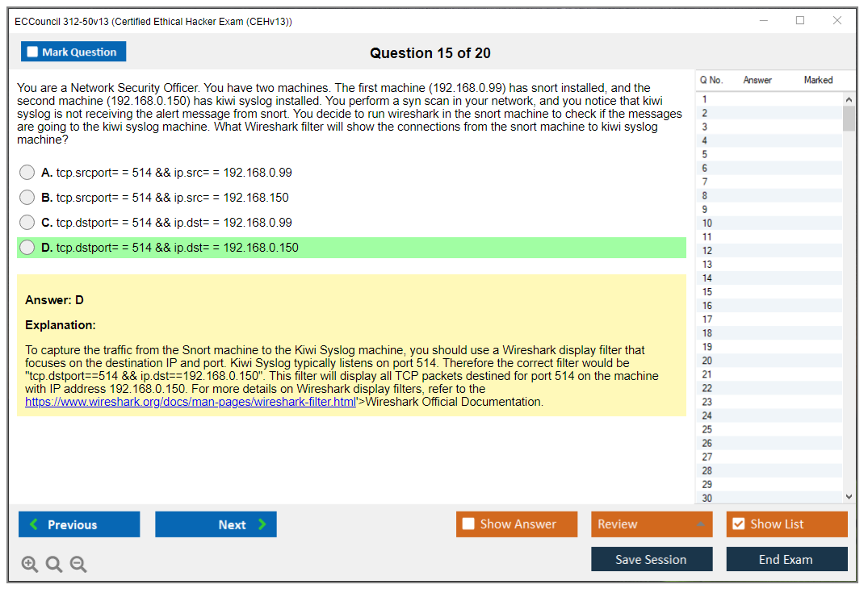
Task: Select question 29 in the list
Action: [x=769, y=485]
